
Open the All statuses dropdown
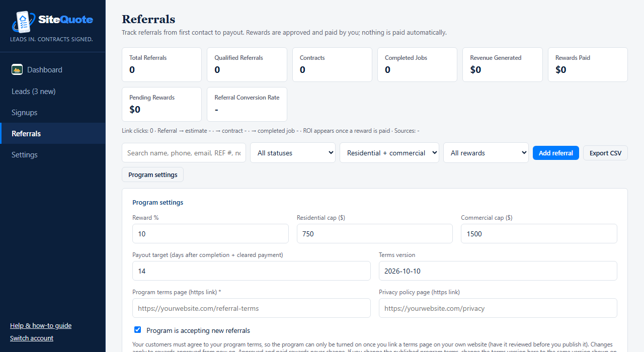tap(293, 153)
